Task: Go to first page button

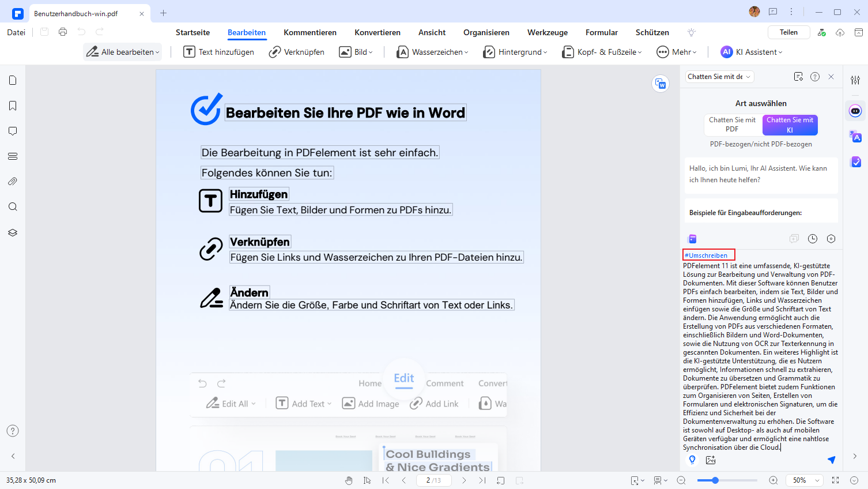Action: click(x=386, y=480)
